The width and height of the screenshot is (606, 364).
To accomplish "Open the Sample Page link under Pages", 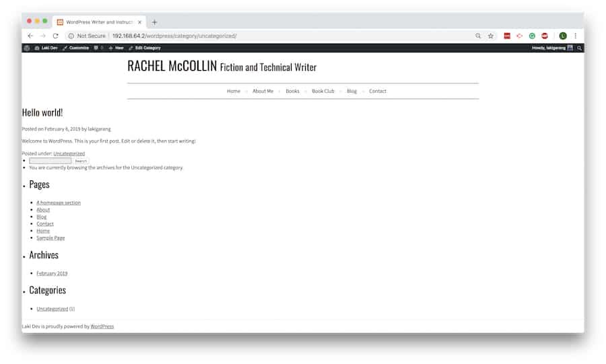I will 50,238.
